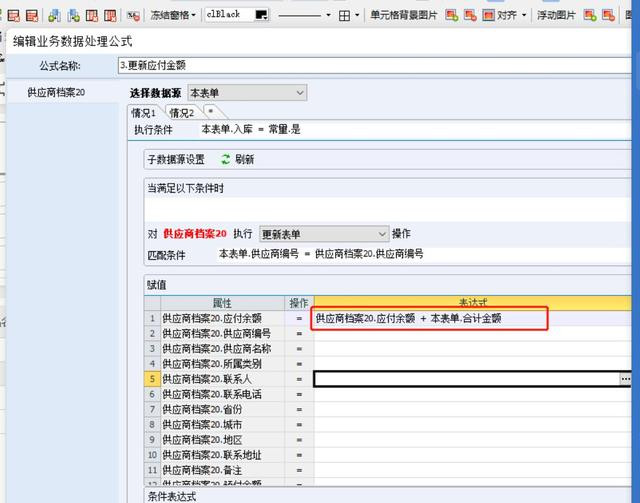Click the green refresh arrows icon
This screenshot has height=503, width=640.
tap(225, 159)
